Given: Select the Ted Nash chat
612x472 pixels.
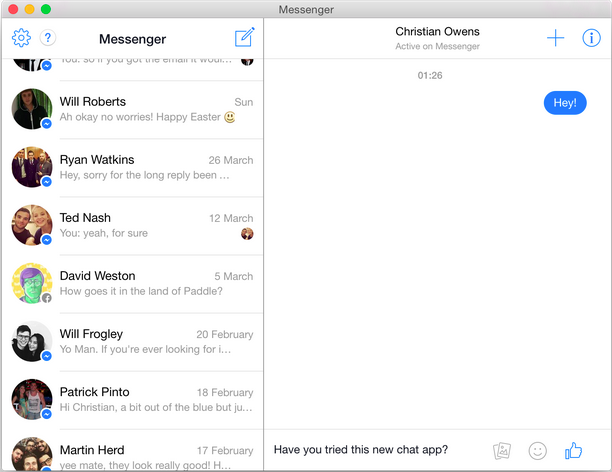Looking at the screenshot, I should 133,226.
